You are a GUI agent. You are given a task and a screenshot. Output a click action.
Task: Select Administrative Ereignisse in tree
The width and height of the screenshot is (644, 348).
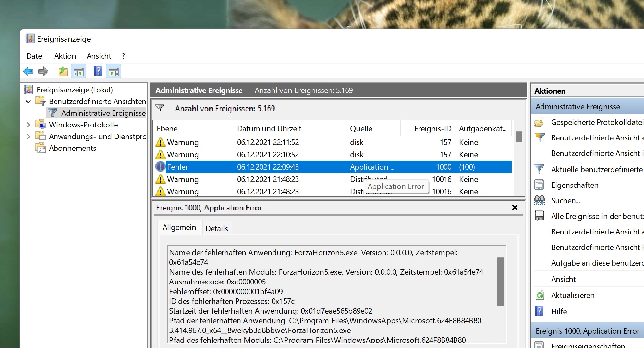coord(103,113)
